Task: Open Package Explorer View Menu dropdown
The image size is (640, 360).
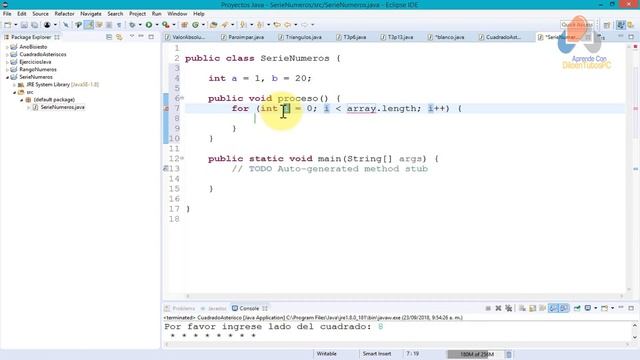Action: 132,37
